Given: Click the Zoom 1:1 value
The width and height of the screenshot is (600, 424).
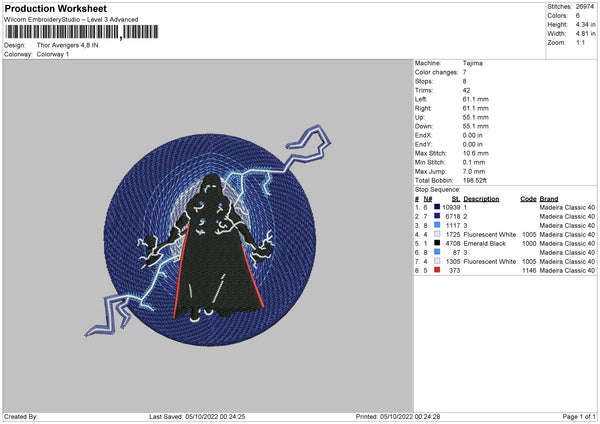Looking at the screenshot, I should (x=580, y=42).
